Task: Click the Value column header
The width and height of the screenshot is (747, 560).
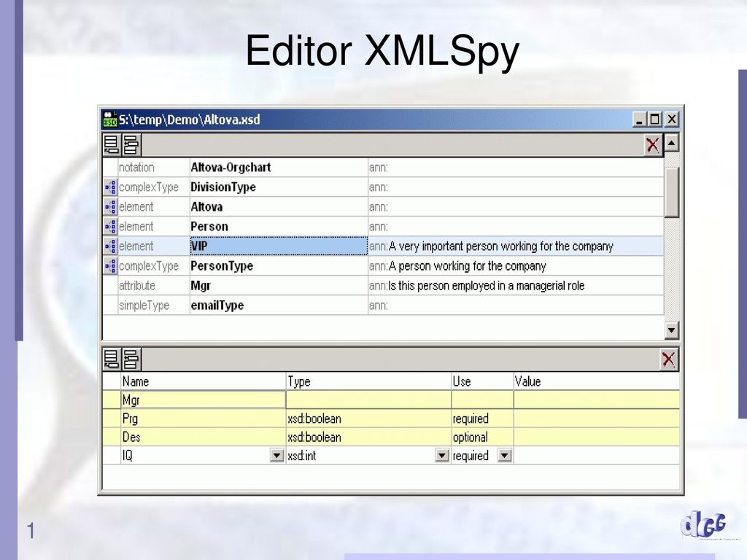Action: pyautogui.click(x=597, y=381)
